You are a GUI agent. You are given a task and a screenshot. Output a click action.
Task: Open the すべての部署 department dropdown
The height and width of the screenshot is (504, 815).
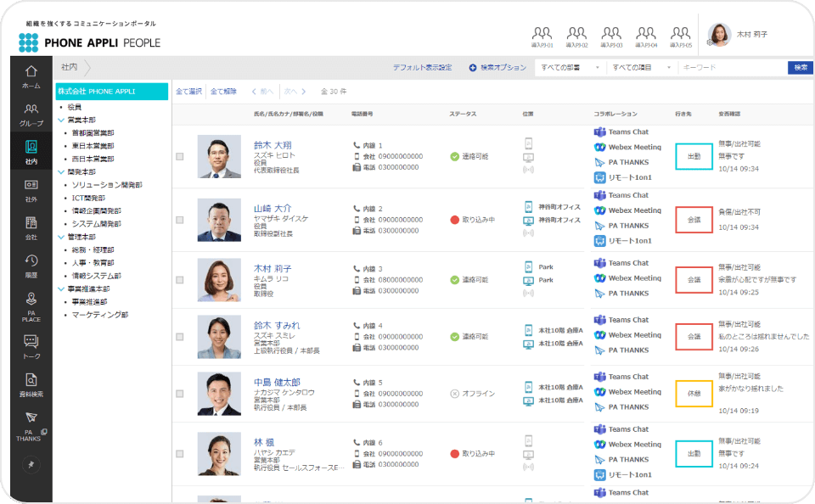567,68
